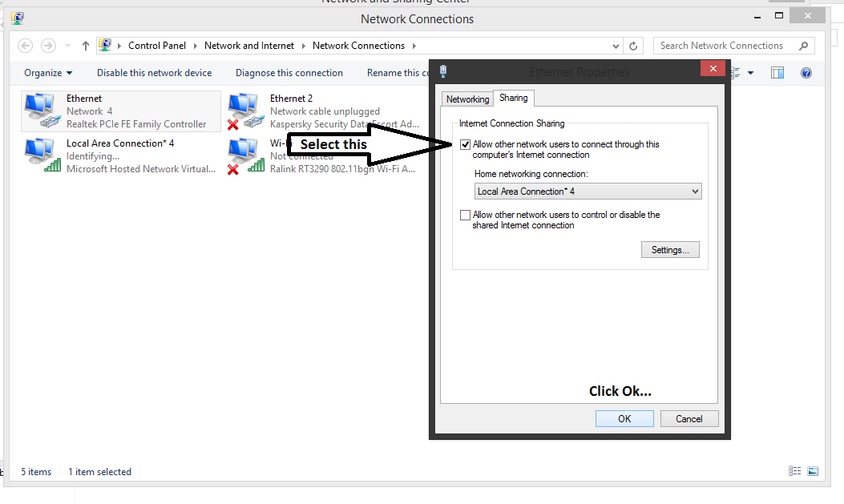The image size is (844, 504).
Task: Click the Realtek PCIe FE Family Controller text
Action: pyautogui.click(x=136, y=123)
